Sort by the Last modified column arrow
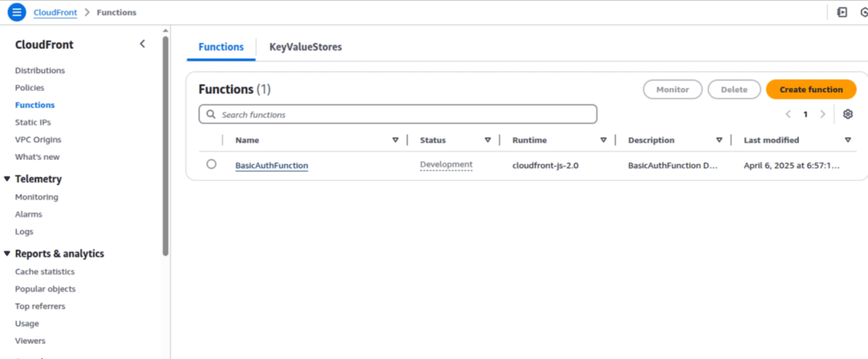The image size is (868, 359). [x=847, y=140]
